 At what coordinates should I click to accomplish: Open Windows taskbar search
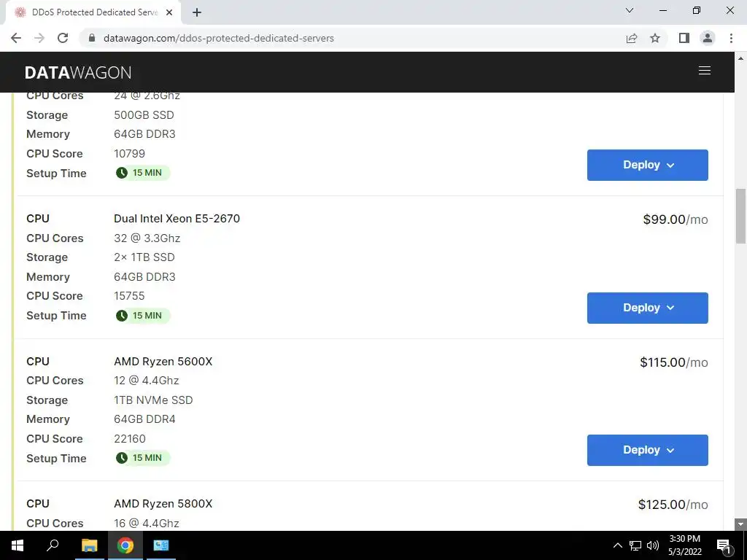[53, 545]
